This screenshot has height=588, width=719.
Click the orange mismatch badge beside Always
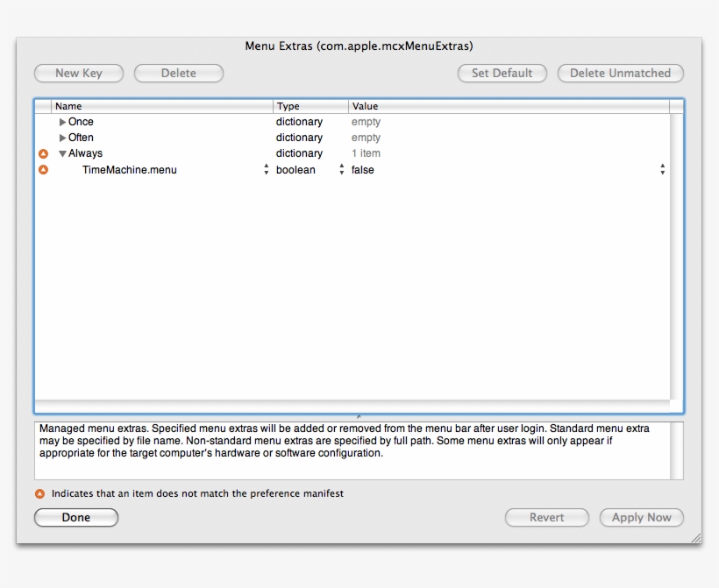[43, 153]
